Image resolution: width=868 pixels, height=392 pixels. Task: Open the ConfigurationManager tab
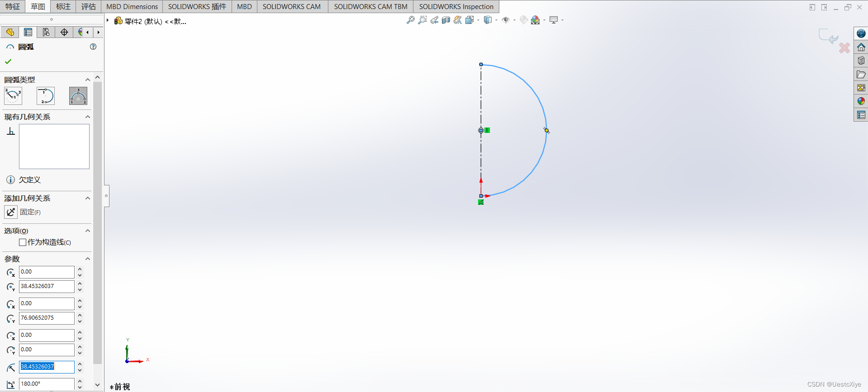pyautogui.click(x=46, y=32)
